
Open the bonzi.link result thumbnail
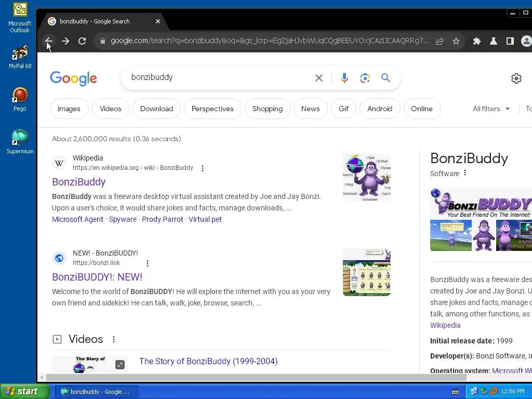click(367, 272)
